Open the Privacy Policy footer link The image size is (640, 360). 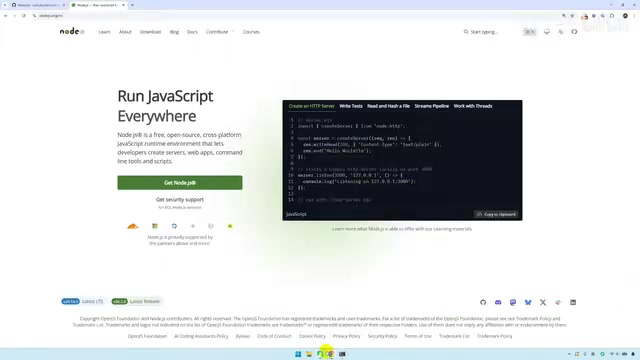point(347,336)
